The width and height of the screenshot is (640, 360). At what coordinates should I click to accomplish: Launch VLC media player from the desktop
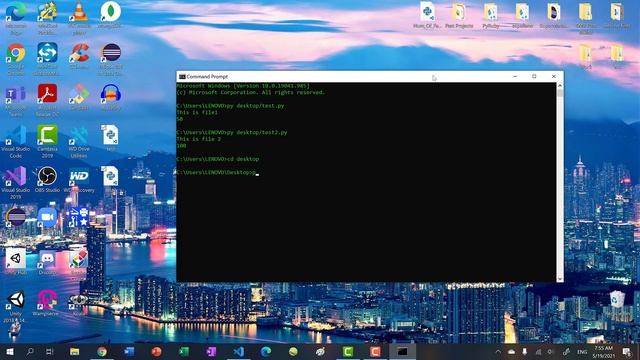79,17
